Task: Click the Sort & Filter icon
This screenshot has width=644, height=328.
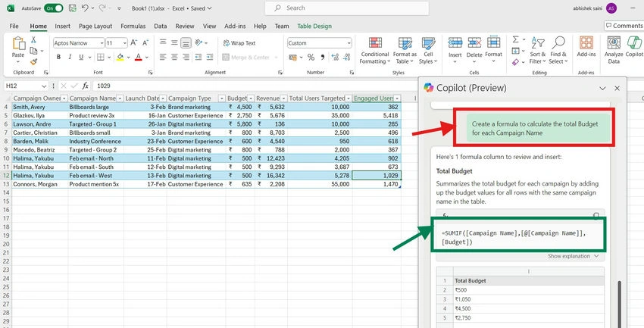Action: (538, 51)
